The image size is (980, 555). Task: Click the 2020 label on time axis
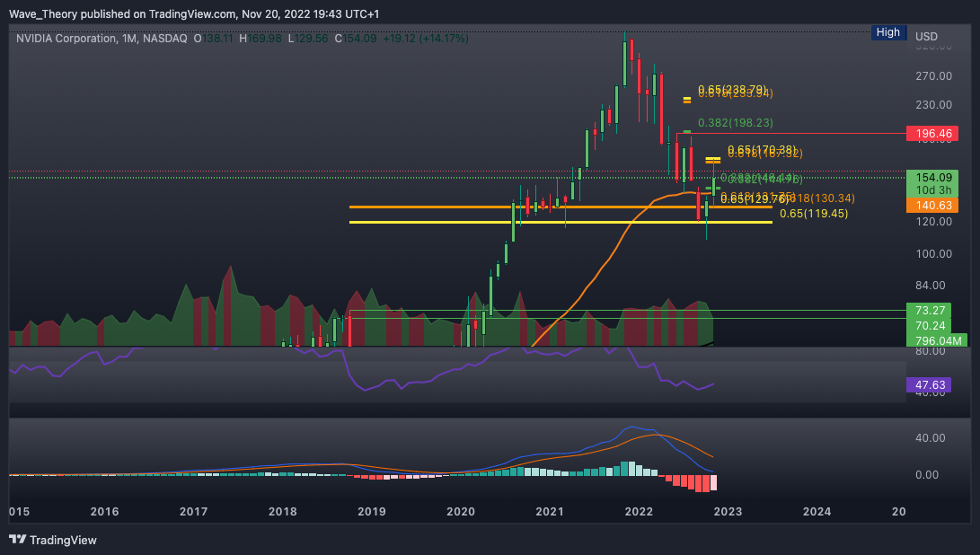pyautogui.click(x=461, y=511)
